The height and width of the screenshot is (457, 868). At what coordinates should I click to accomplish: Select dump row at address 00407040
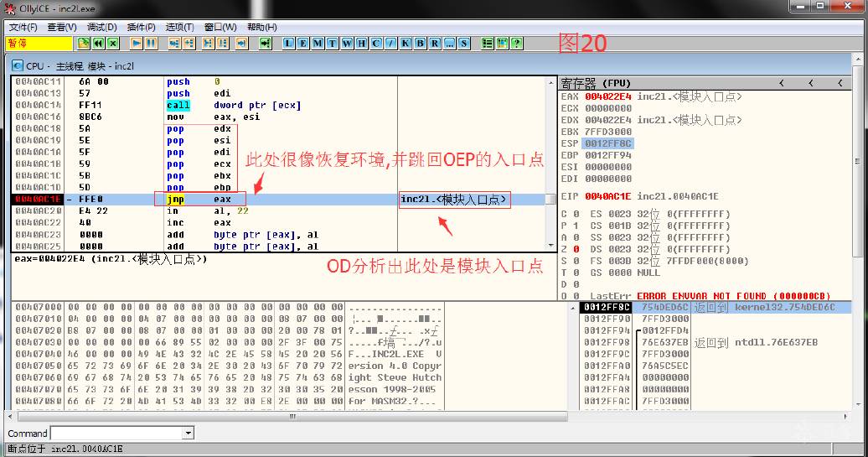pos(228,354)
